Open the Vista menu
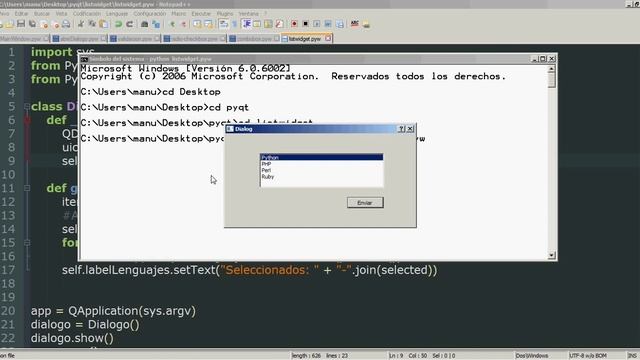This screenshot has height=360, width=640. coord(61,14)
